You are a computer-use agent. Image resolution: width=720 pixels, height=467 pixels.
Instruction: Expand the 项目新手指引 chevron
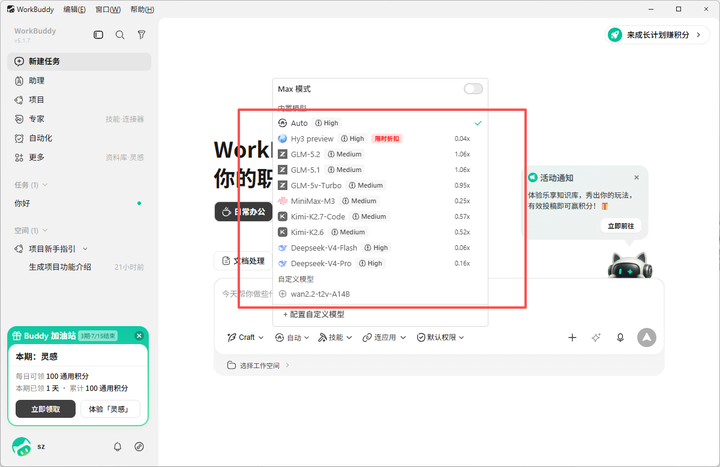click(85, 249)
